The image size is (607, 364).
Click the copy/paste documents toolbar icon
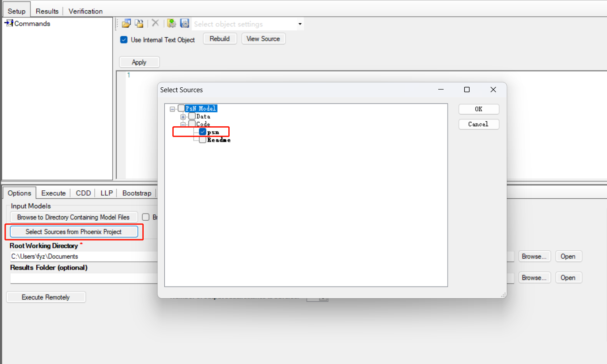point(140,24)
